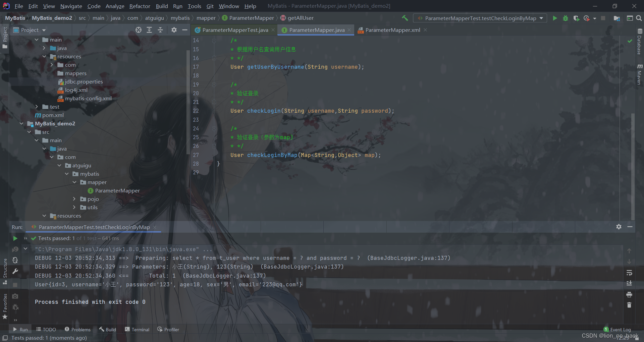Switch to ParameterMapper.xml tab
This screenshot has width=644, height=342.
pyautogui.click(x=392, y=30)
